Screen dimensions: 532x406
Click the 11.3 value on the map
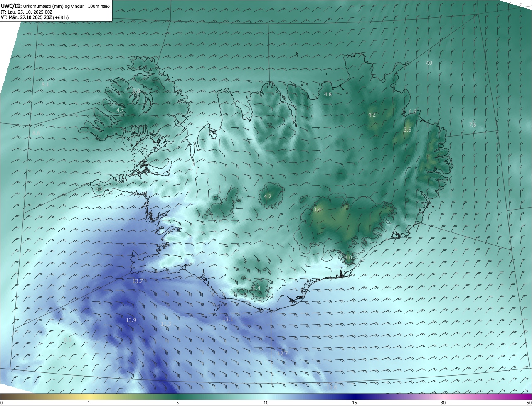click(166, 324)
